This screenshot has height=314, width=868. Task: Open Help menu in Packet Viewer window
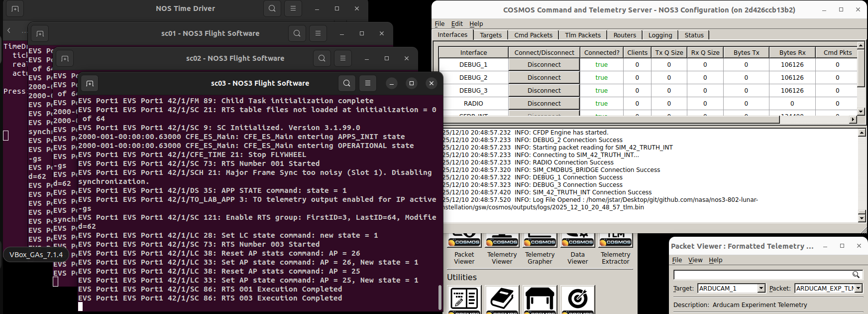click(716, 260)
